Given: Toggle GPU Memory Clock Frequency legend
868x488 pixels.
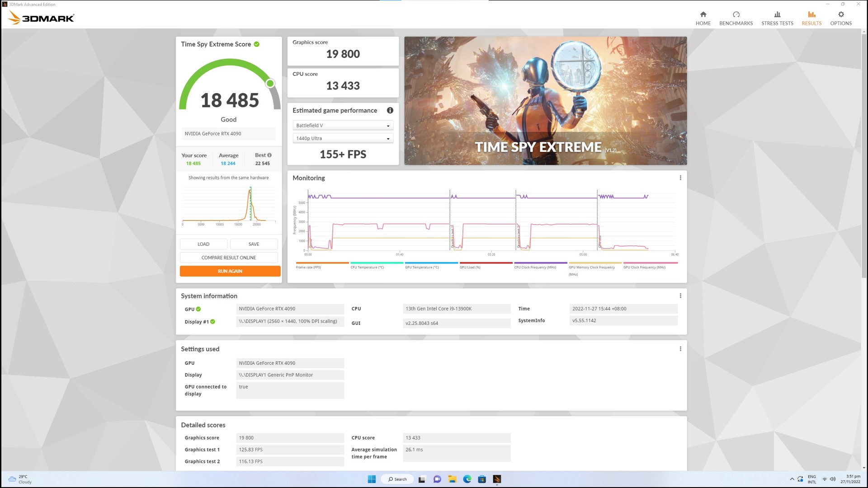Looking at the screenshot, I should click(x=595, y=269).
